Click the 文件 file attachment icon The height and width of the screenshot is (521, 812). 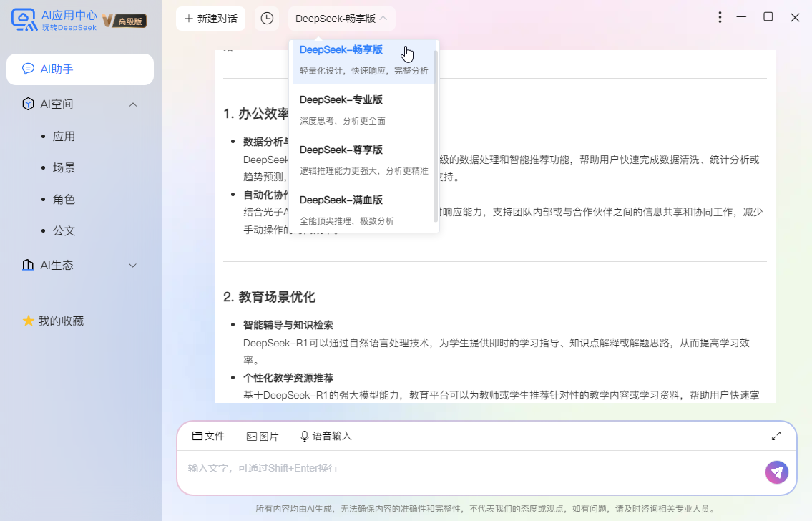(x=198, y=435)
